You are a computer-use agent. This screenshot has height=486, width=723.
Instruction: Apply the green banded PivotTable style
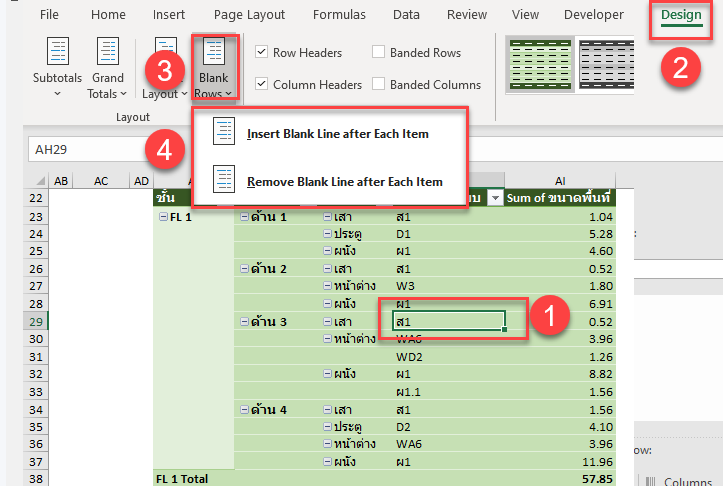(537, 65)
